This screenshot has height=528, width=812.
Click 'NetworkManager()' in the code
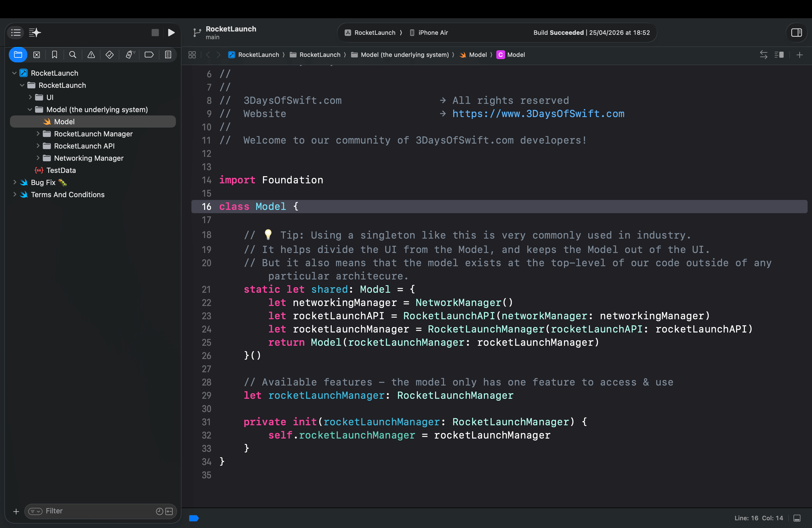coord(464,303)
